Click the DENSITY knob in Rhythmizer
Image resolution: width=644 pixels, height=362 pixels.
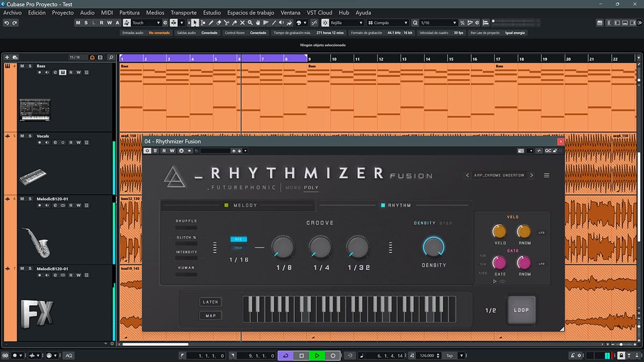coord(434,247)
